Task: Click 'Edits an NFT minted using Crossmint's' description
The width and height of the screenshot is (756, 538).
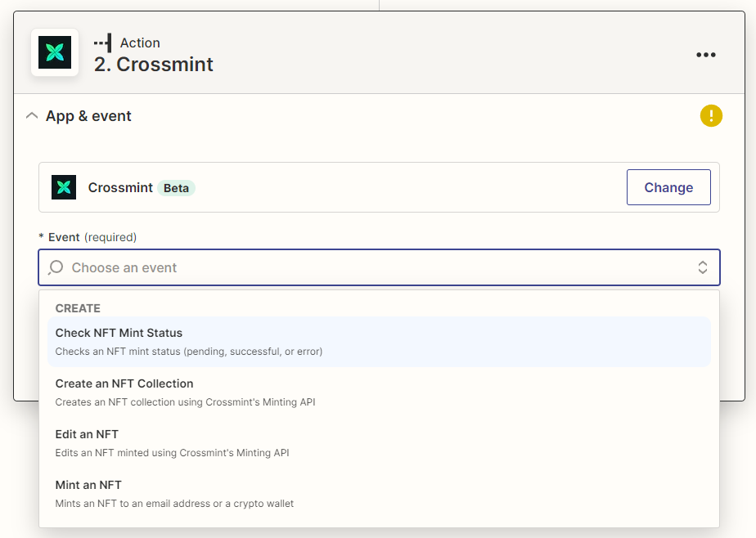Action: click(172, 453)
